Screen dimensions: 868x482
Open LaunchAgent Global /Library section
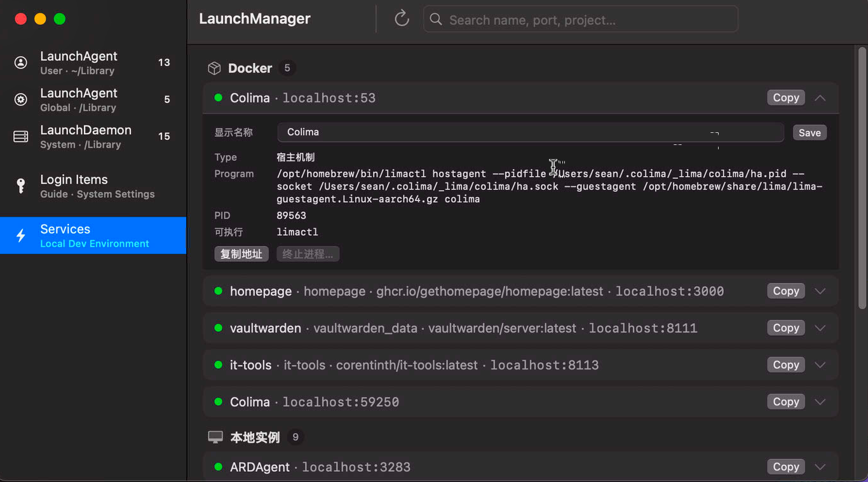93,100
